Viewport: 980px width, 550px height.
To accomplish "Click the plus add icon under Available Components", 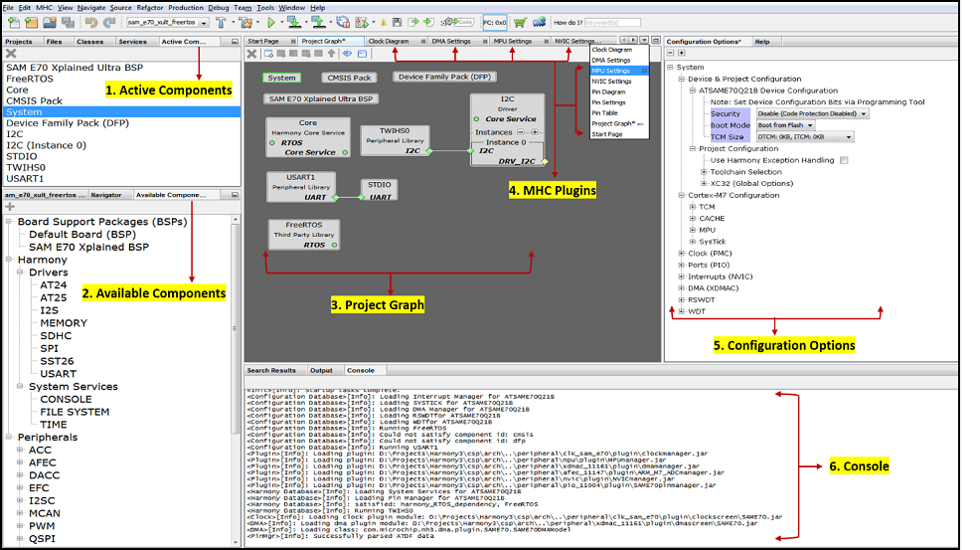I will tap(9, 207).
